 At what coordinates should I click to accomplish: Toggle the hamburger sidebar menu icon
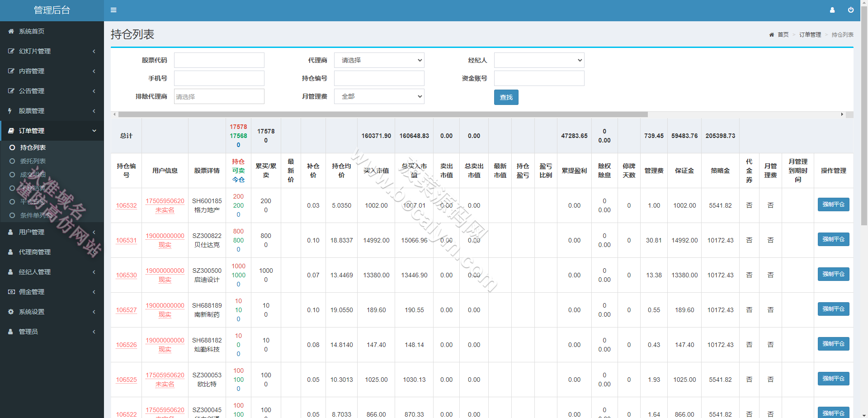pyautogui.click(x=113, y=10)
